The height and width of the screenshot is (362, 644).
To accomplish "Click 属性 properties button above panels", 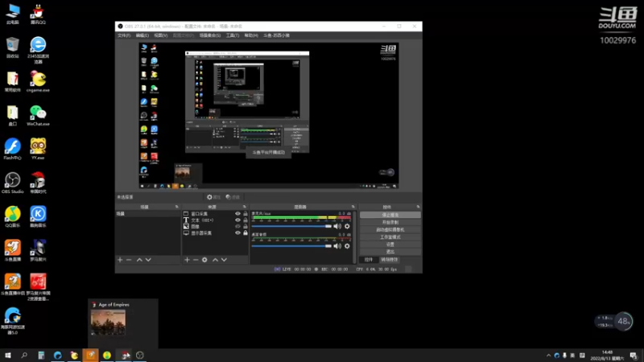I will point(213,197).
